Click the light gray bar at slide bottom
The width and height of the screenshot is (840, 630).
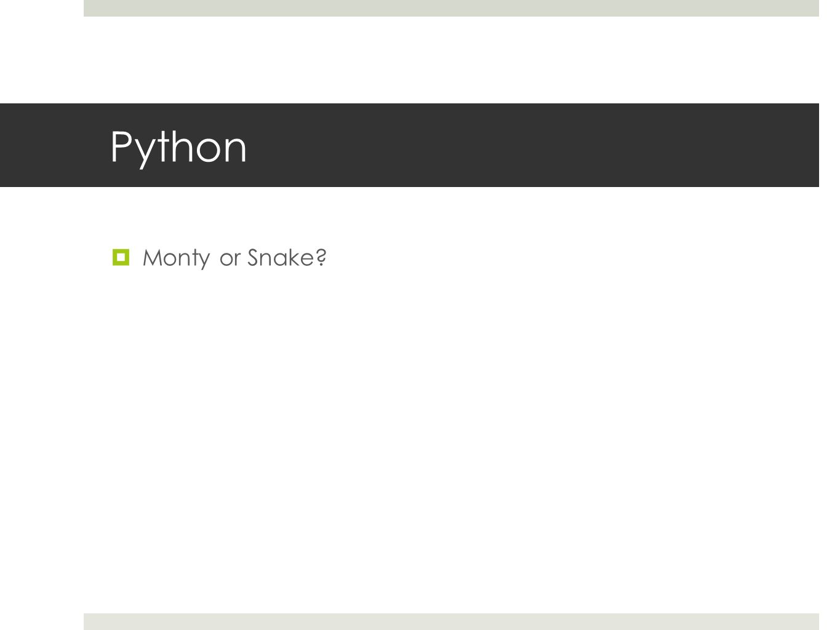click(x=451, y=621)
